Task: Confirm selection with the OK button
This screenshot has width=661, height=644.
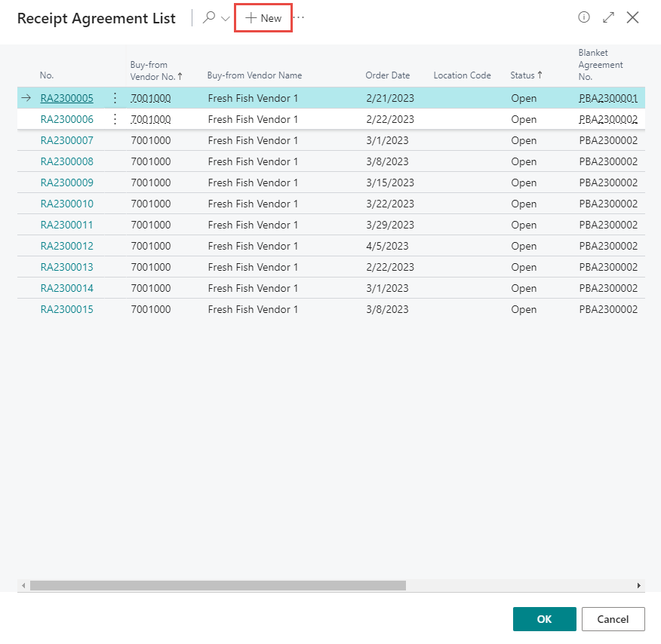Action: coord(544,619)
